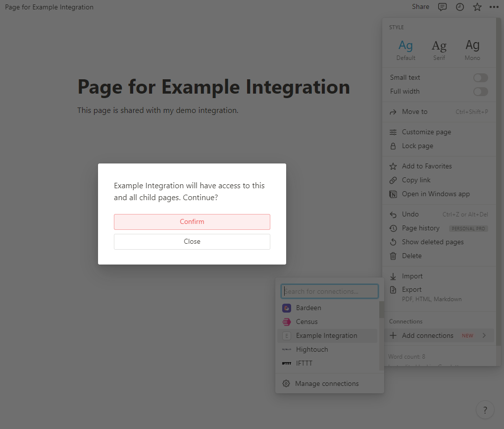Click the Hightouch logo icon

pyautogui.click(x=286, y=350)
